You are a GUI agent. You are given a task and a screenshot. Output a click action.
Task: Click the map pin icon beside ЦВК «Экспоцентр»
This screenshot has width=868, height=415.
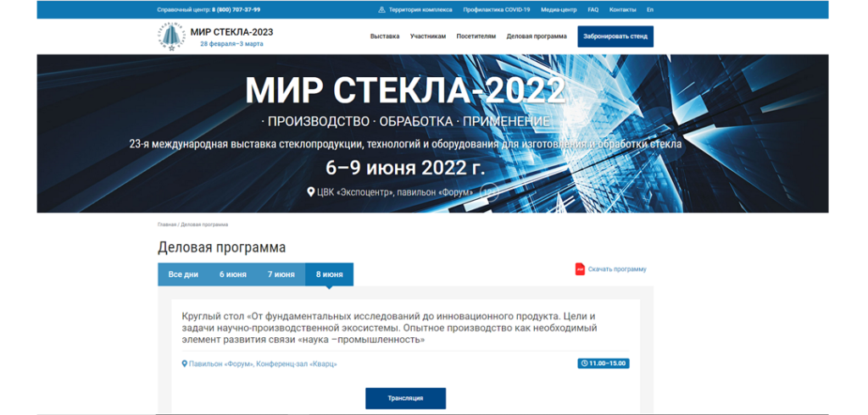311,191
